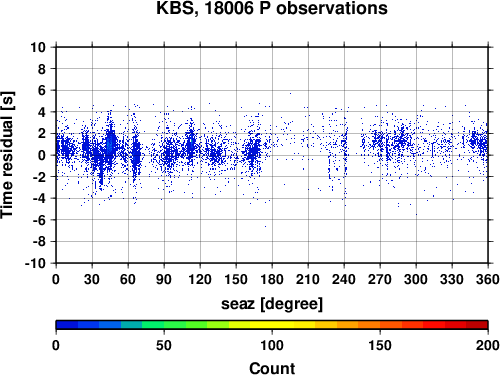Click the y-axis tick label 10
Image resolution: width=500 pixels, height=375 pixels.
point(38,47)
